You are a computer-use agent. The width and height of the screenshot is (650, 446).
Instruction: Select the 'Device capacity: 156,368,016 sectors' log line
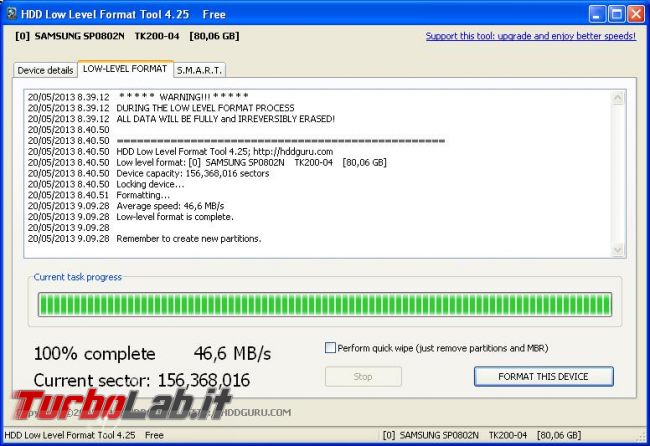pos(148,174)
